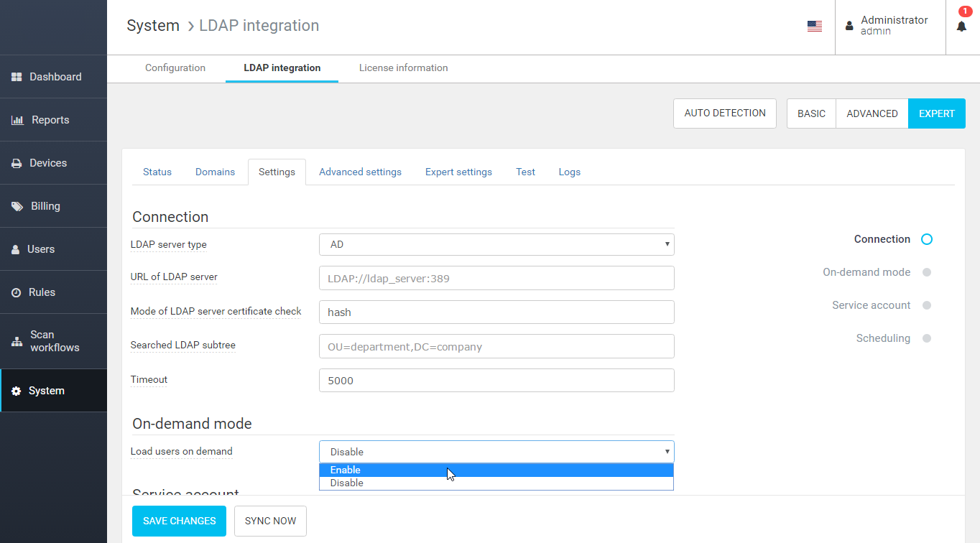Open the Expert settings tab

pos(458,172)
